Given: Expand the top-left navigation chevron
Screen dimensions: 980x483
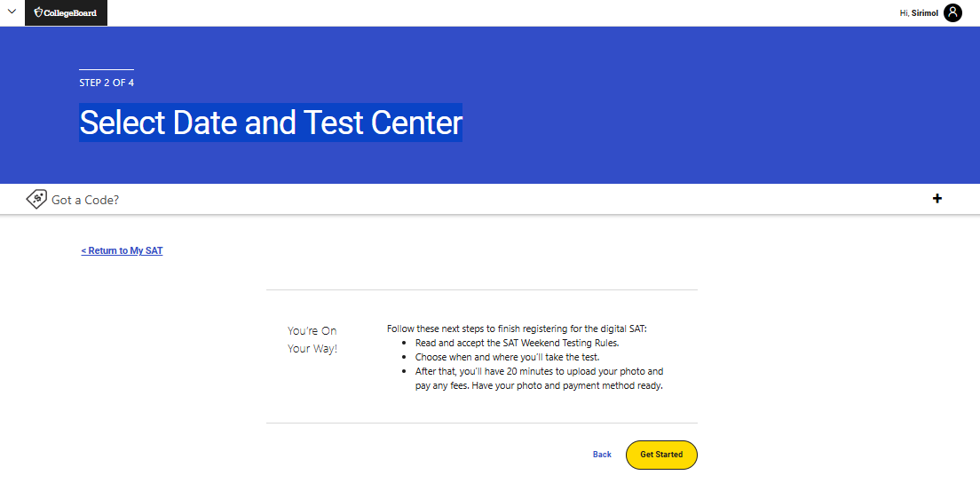Looking at the screenshot, I should (x=12, y=12).
